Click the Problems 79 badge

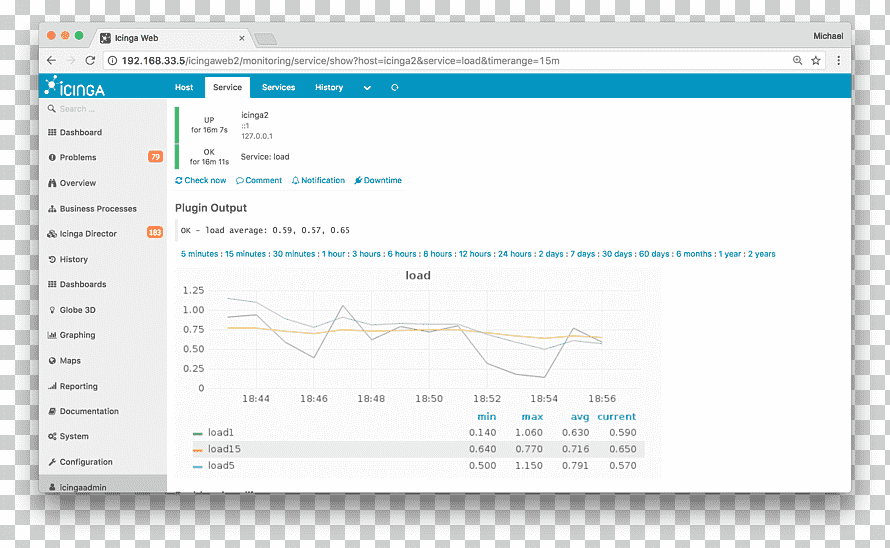(155, 157)
